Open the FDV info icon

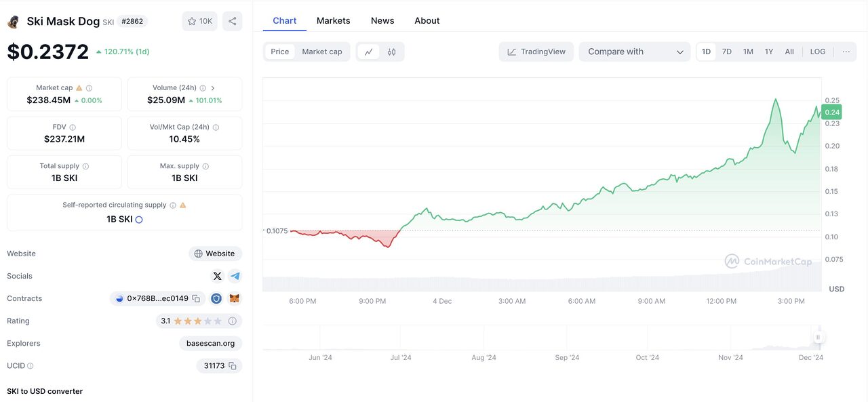click(73, 127)
